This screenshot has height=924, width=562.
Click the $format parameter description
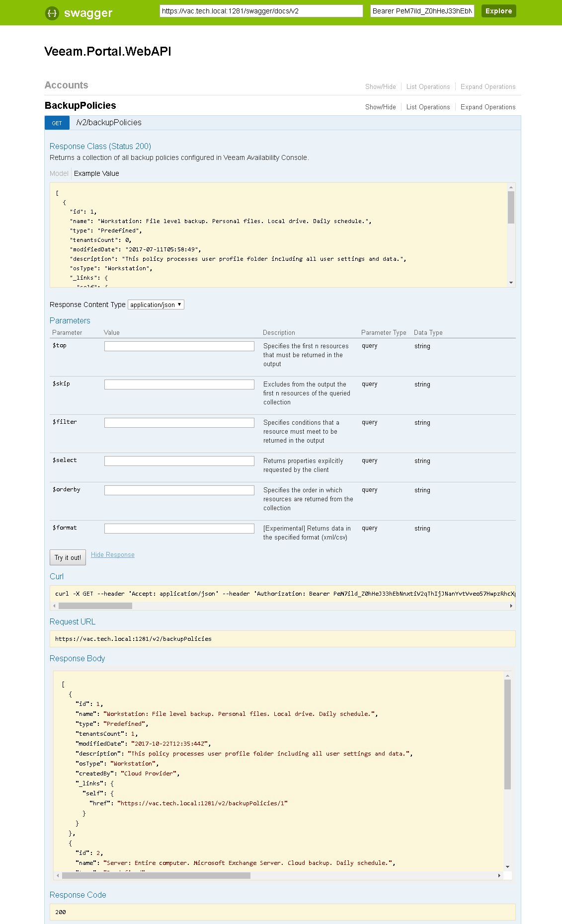pos(307,533)
